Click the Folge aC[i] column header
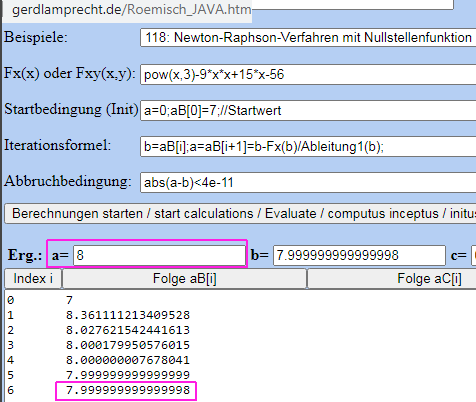 tap(392, 279)
